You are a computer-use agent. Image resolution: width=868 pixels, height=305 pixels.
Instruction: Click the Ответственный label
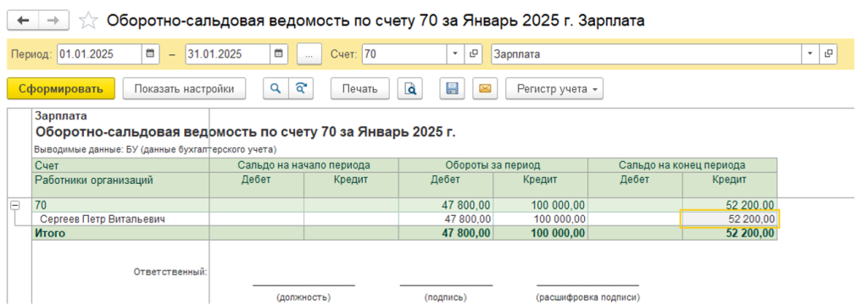coord(170,272)
